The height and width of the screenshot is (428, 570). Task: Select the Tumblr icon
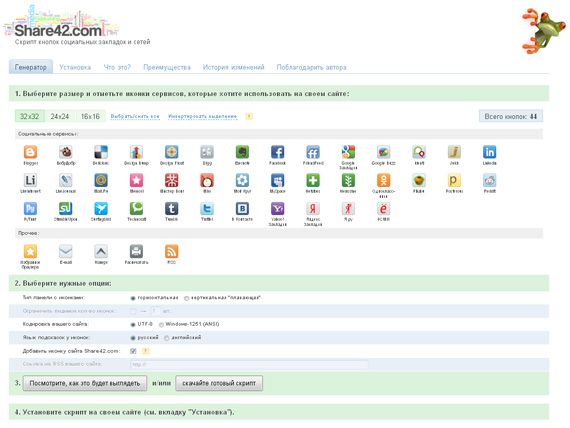pyautogui.click(x=172, y=208)
